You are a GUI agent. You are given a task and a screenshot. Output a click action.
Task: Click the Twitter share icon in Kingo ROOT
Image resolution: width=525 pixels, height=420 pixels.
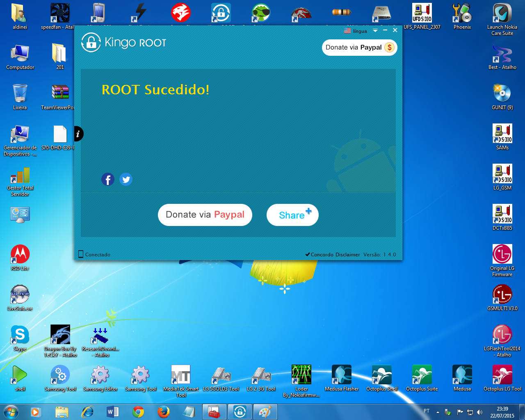pos(126,179)
